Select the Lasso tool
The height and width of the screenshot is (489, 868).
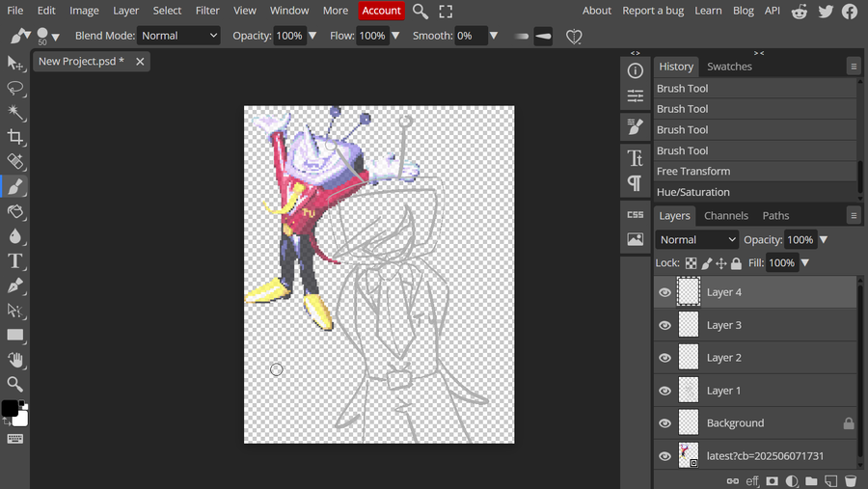click(x=14, y=88)
